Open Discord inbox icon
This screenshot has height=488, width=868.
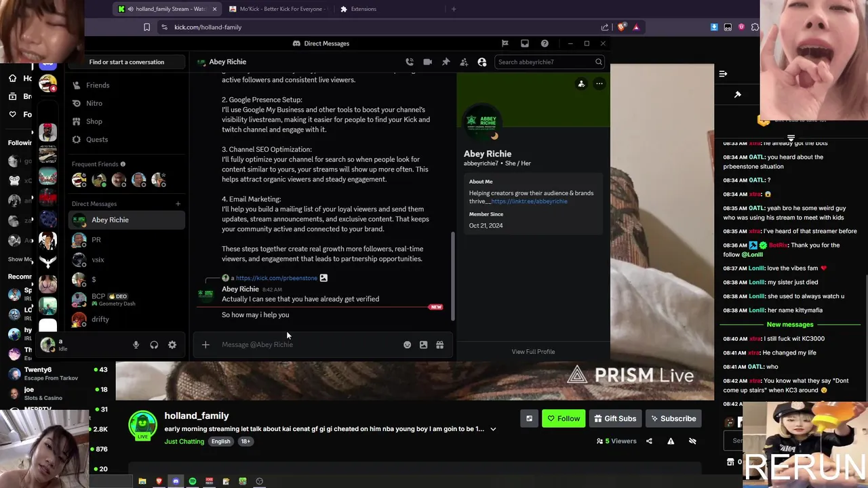coord(525,43)
